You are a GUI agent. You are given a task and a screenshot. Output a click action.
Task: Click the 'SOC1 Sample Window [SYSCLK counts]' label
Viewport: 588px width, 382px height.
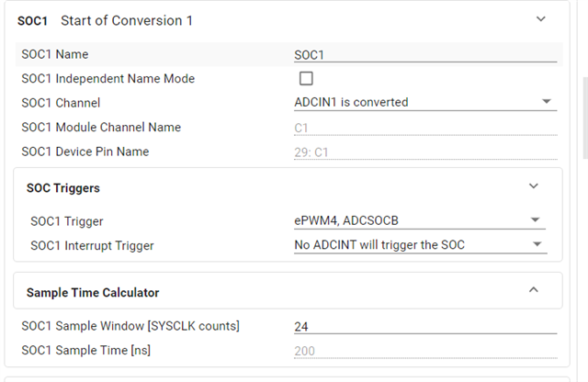[x=130, y=326]
